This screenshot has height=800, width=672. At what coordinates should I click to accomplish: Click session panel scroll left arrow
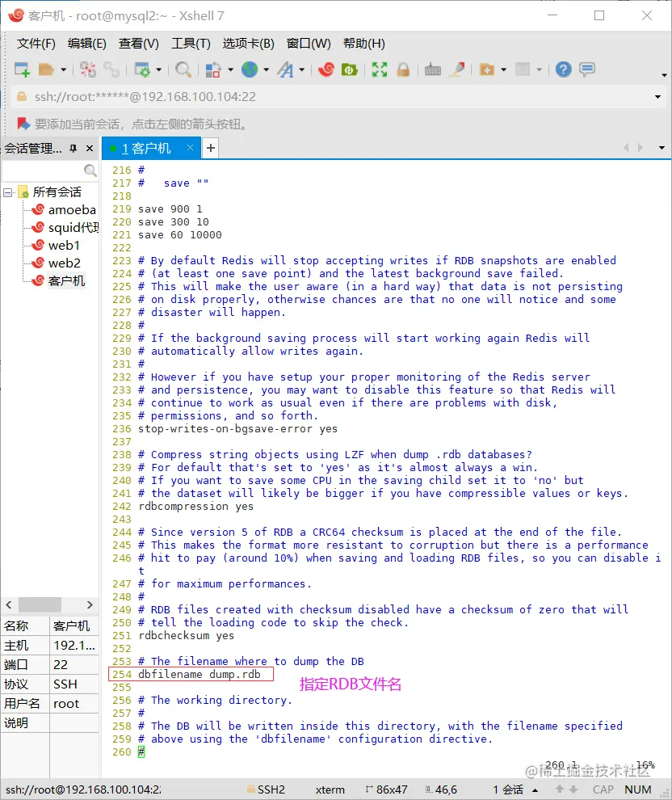(x=9, y=604)
